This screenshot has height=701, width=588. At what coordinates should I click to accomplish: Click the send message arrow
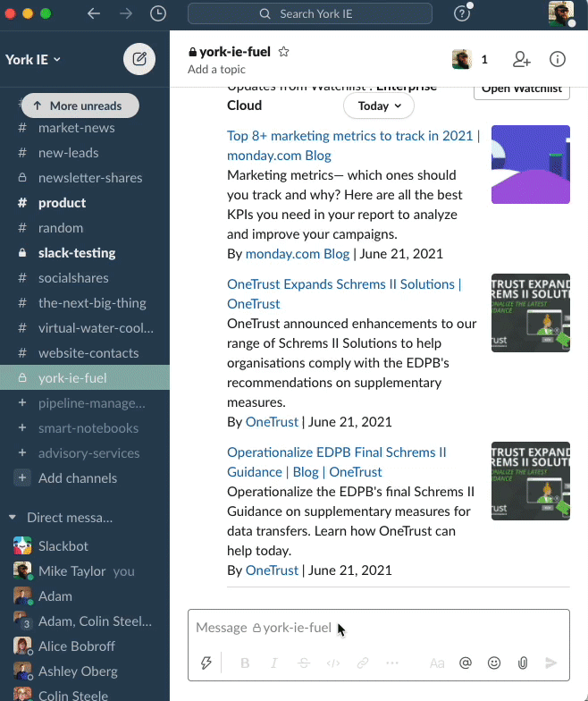tap(550, 663)
